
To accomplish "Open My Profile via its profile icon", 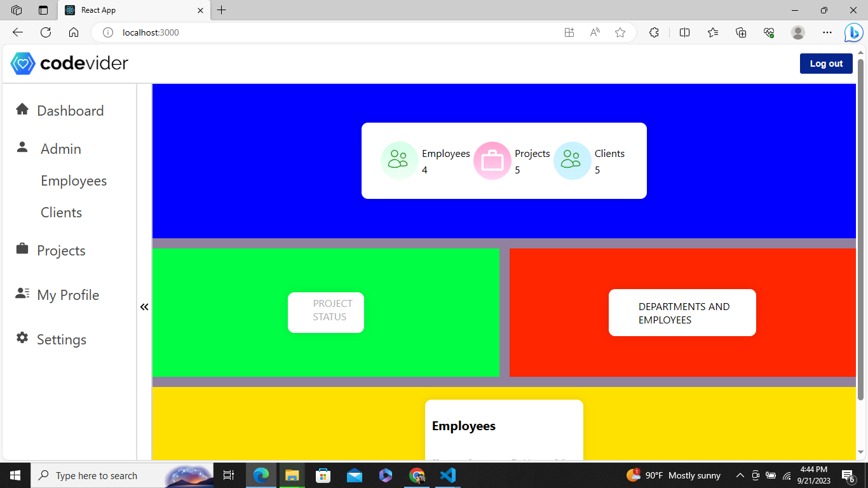I will click(22, 294).
